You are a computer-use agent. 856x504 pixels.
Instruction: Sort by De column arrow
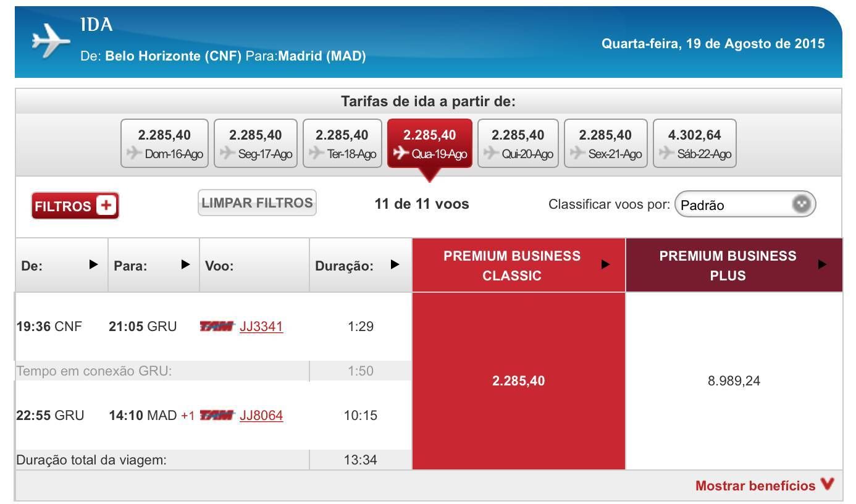point(93,264)
